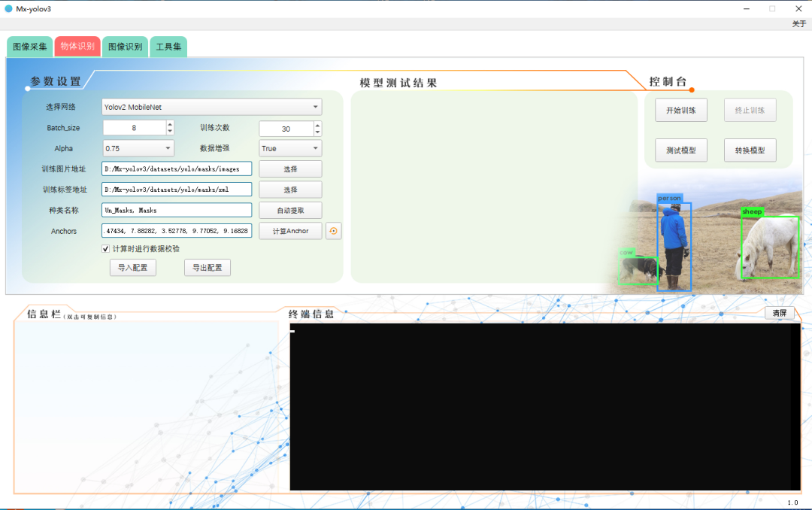Screen dimensions: 812x510
Task: Open the 选择网络 dropdown showing Yolov2 MobileNet
Action: [212, 107]
